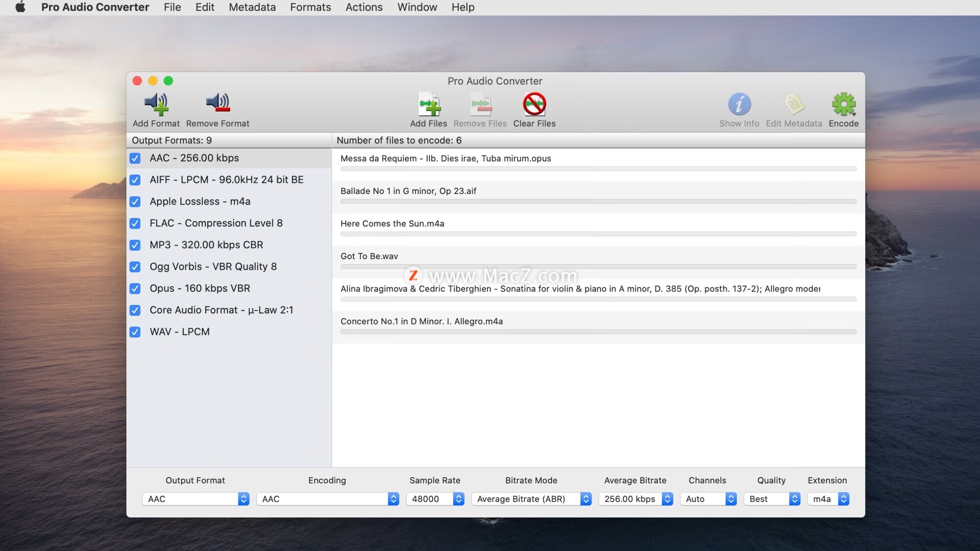Select the Alina Ibragimova Sonatina file row
The width and height of the screenshot is (980, 551).
pos(598,295)
